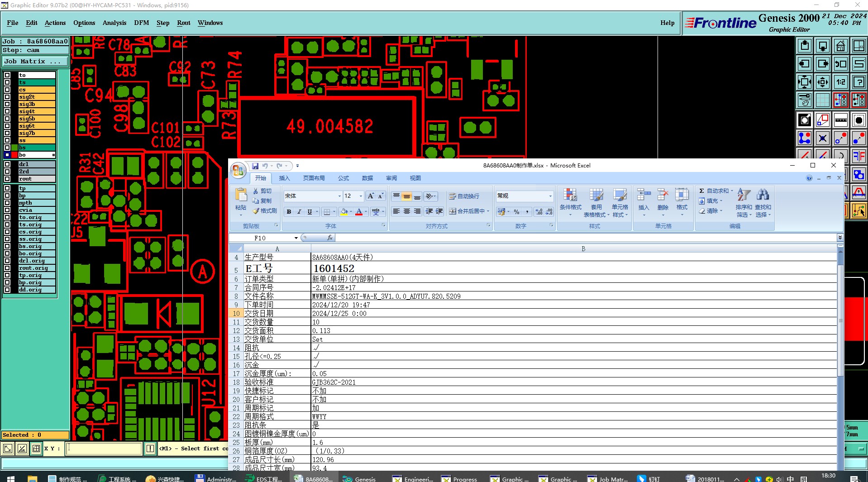Click the pan up arrow icon
The height and width of the screenshot is (482, 868).
click(x=805, y=46)
